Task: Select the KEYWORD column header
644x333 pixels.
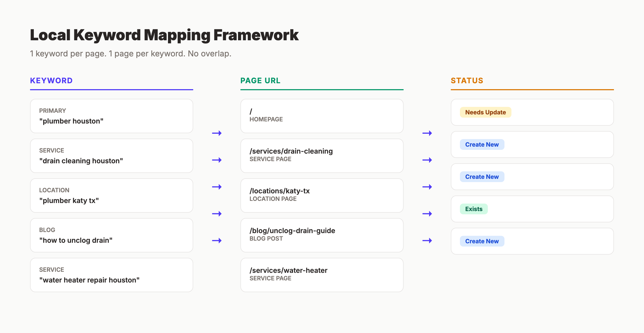Action: (x=51, y=80)
